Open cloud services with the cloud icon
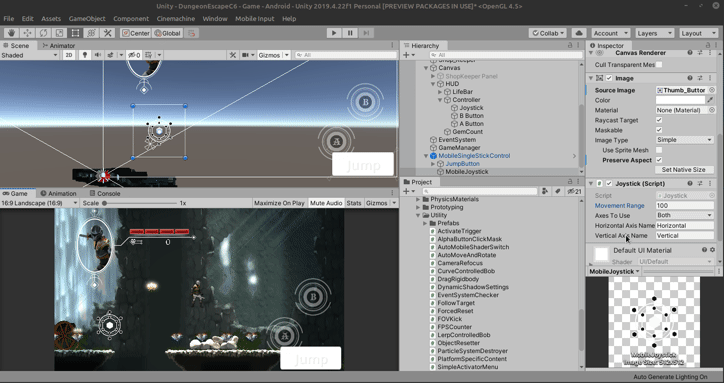This screenshot has height=383, width=724. click(x=579, y=33)
